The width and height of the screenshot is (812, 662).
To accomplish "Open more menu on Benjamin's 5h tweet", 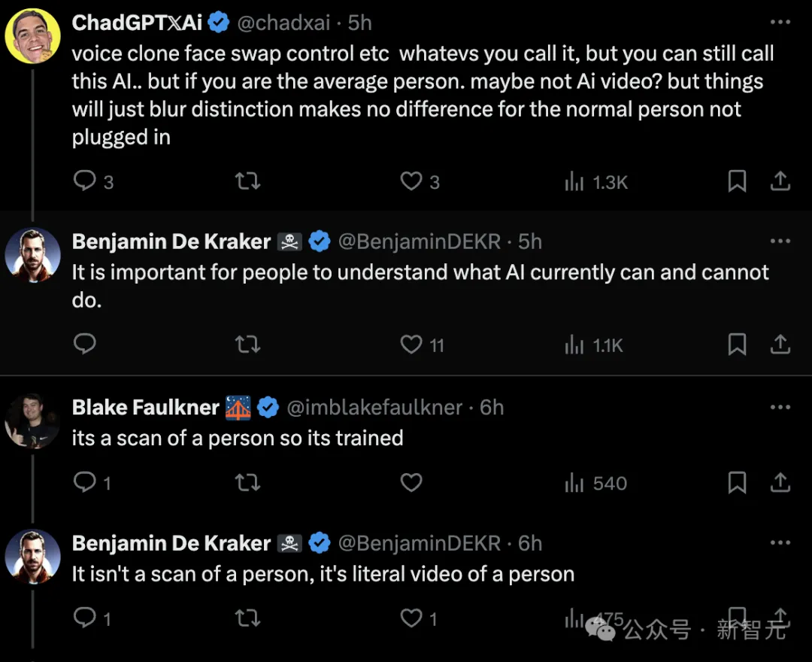I will tap(780, 241).
